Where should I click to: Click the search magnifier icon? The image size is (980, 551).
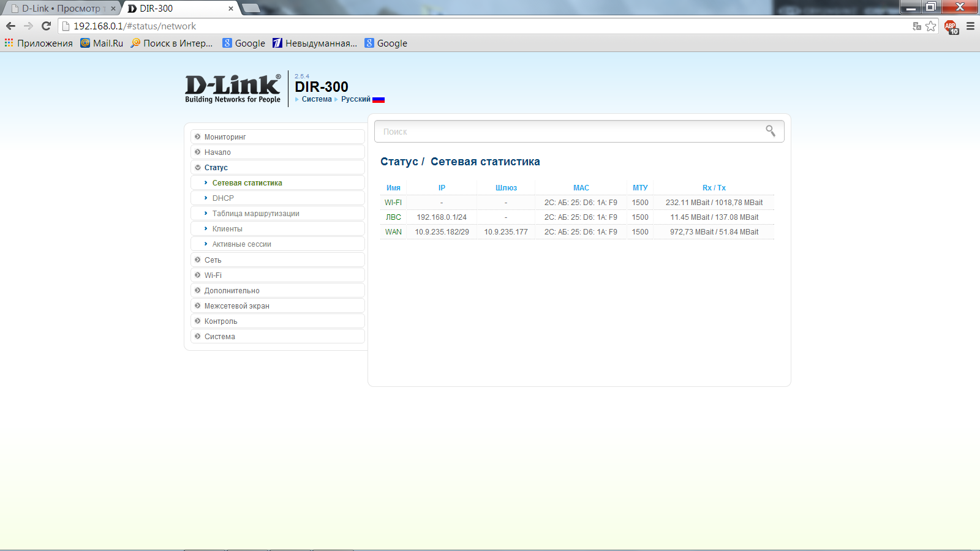pos(771,131)
